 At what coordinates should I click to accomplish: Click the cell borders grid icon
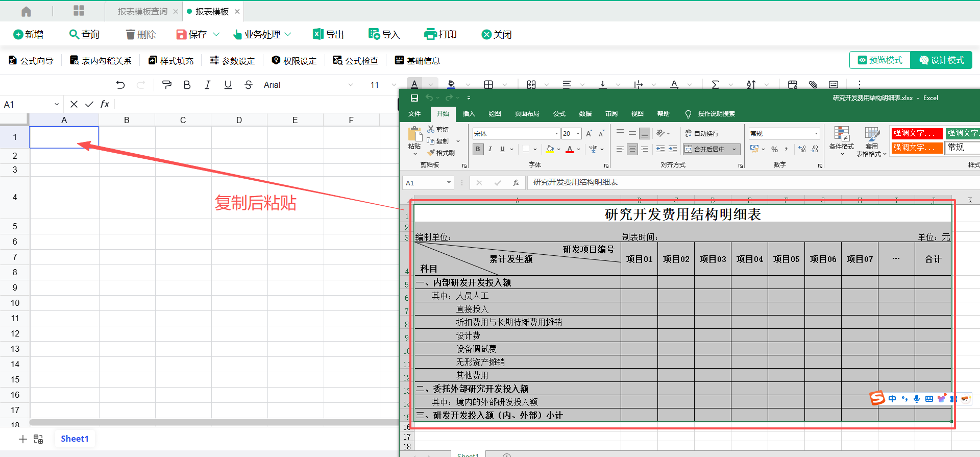(488, 85)
